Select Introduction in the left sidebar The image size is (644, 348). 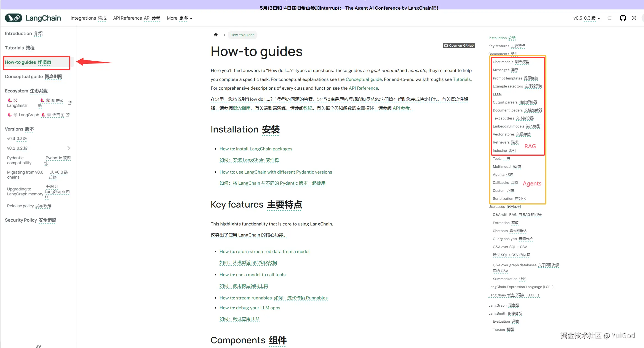coord(24,33)
